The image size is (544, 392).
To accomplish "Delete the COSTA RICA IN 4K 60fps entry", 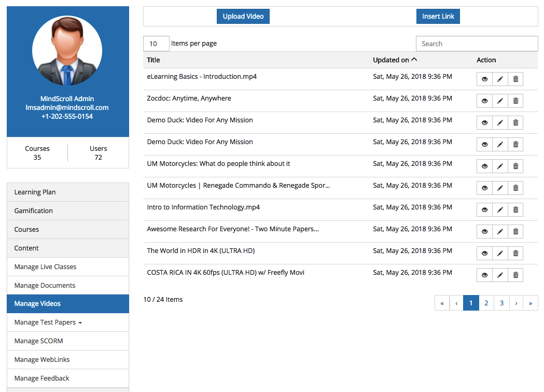I will 515,275.
